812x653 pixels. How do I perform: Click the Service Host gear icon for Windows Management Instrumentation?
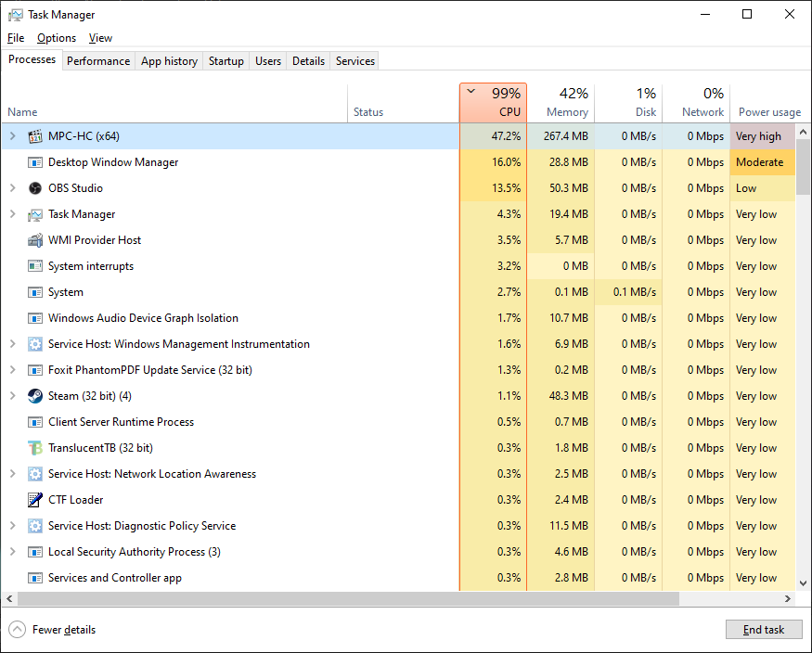click(34, 343)
